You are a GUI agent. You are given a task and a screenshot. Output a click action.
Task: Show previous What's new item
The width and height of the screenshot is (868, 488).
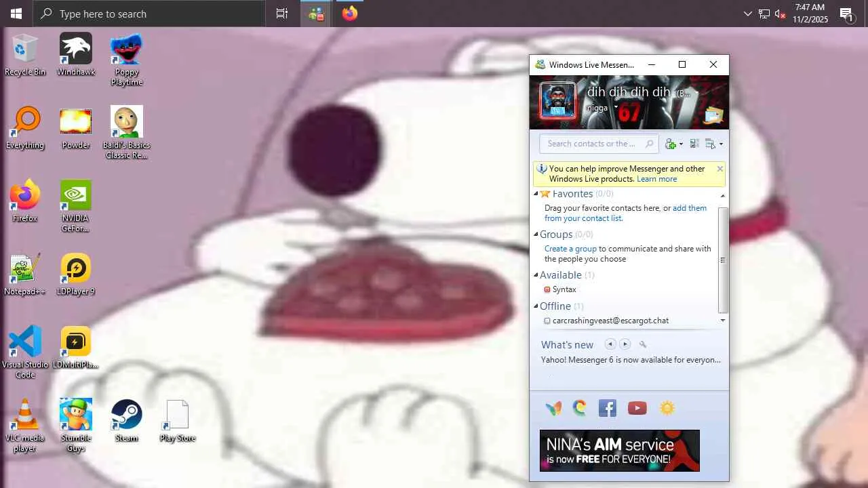click(610, 344)
